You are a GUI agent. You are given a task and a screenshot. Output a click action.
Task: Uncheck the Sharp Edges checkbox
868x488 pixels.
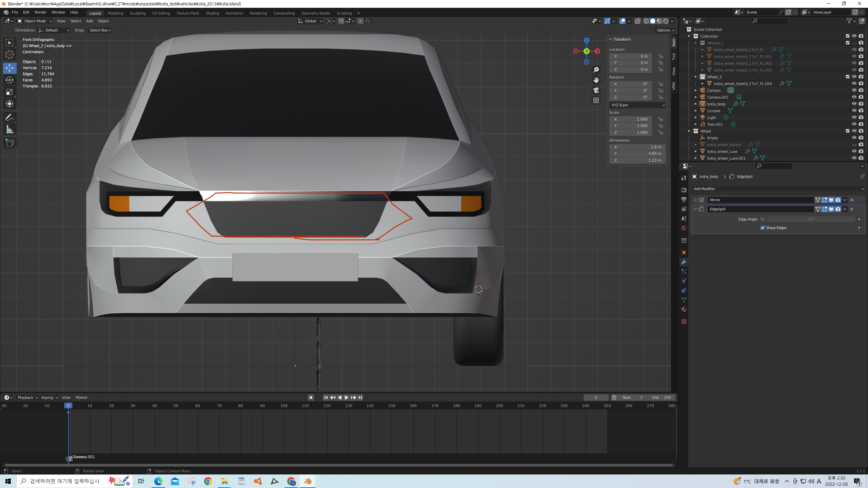point(763,228)
